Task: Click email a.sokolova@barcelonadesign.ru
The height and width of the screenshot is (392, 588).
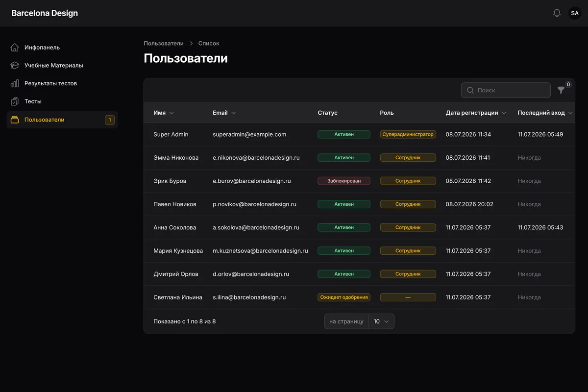Action: pyautogui.click(x=256, y=227)
